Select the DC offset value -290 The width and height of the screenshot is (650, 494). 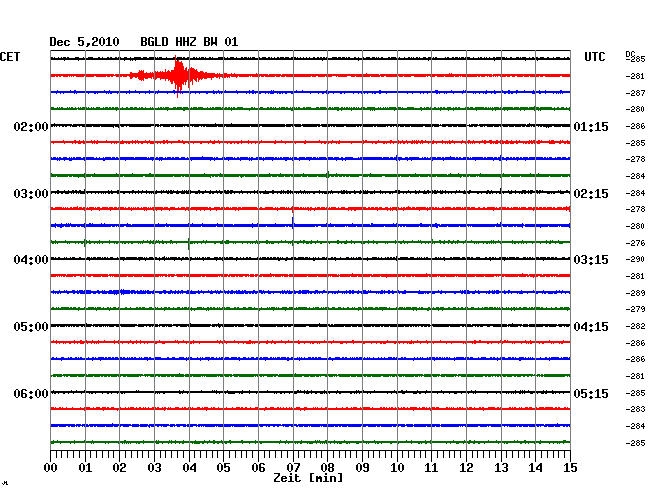635,259
